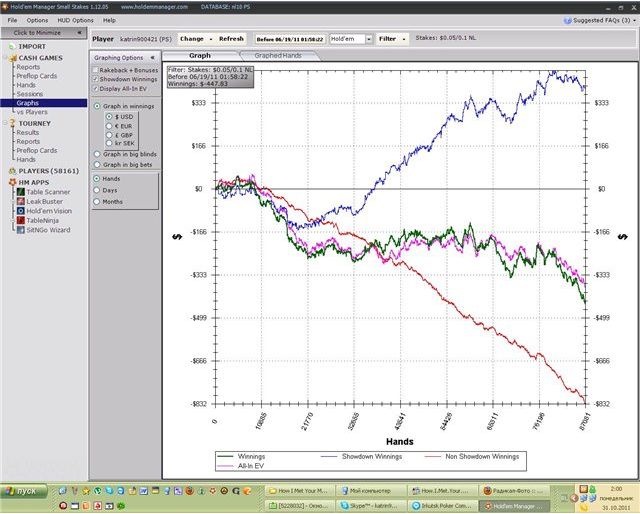Click the Before 06/19/11 date field

click(x=290, y=39)
